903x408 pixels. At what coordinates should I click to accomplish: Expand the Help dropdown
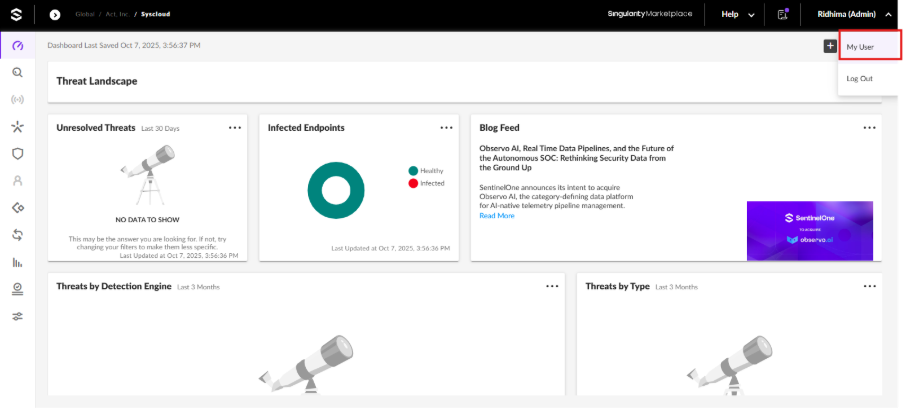[738, 14]
